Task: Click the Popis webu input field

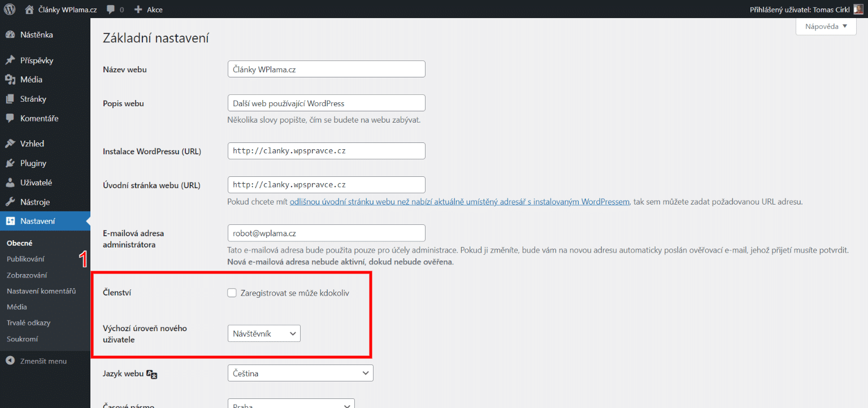Action: coord(326,103)
